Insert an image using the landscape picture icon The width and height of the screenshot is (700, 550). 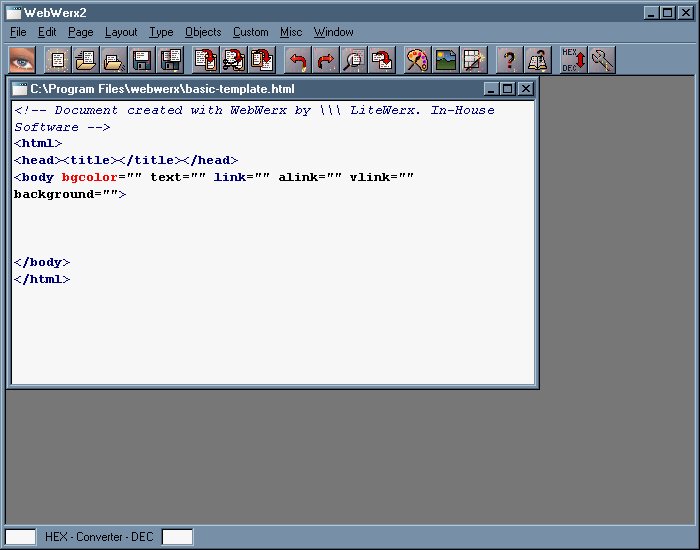[446, 59]
